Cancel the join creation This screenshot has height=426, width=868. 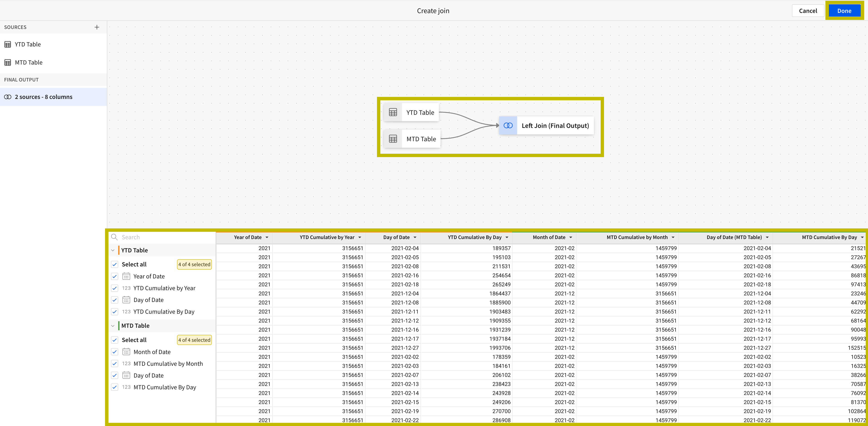(808, 10)
